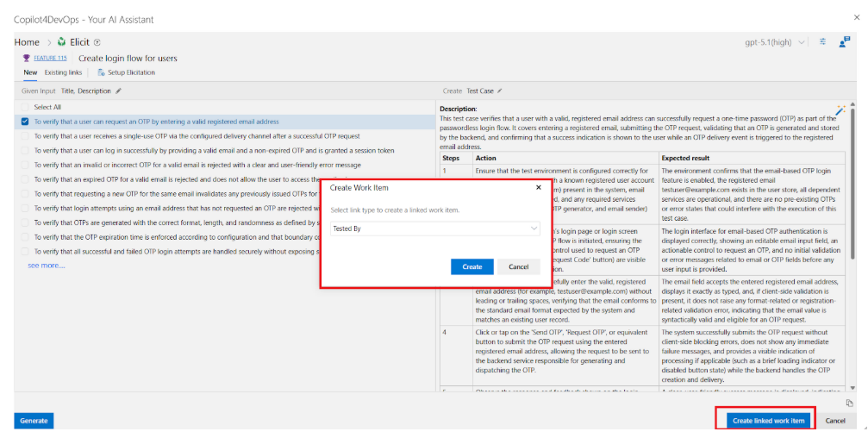The image size is (868, 438).
Task: Click the Cancel button at the bottom right
Action: pyautogui.click(x=835, y=421)
